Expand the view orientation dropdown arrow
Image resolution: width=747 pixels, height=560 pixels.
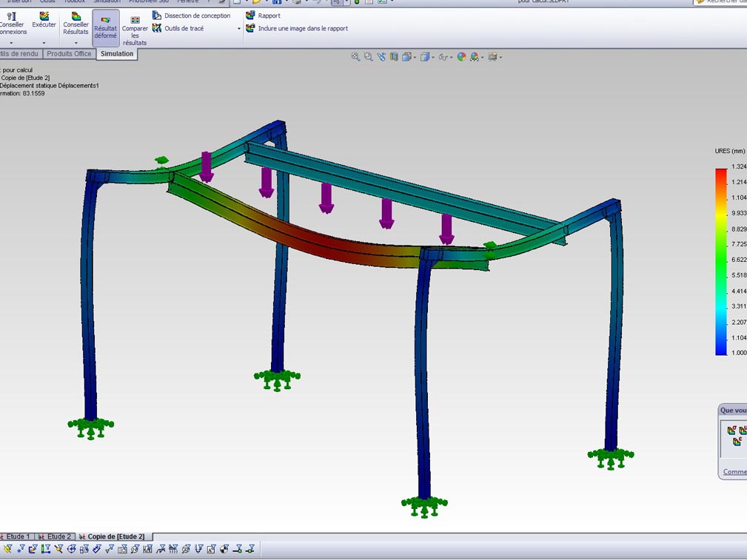[x=415, y=57]
